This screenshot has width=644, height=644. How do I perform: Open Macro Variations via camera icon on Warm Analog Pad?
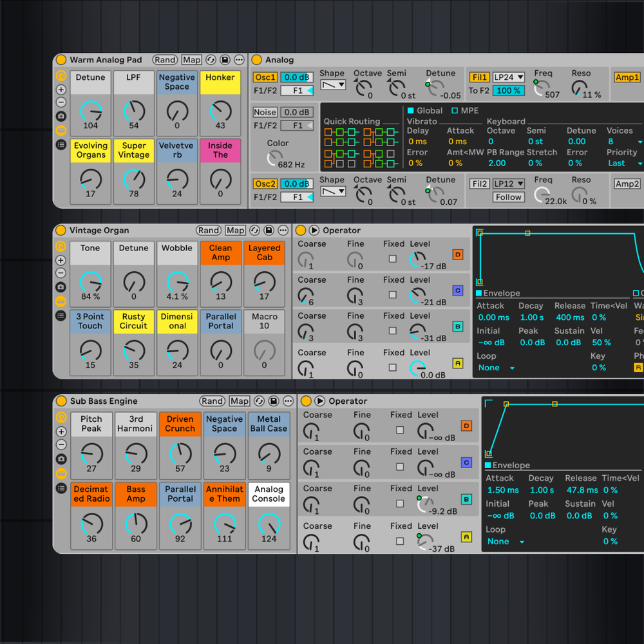[61, 115]
